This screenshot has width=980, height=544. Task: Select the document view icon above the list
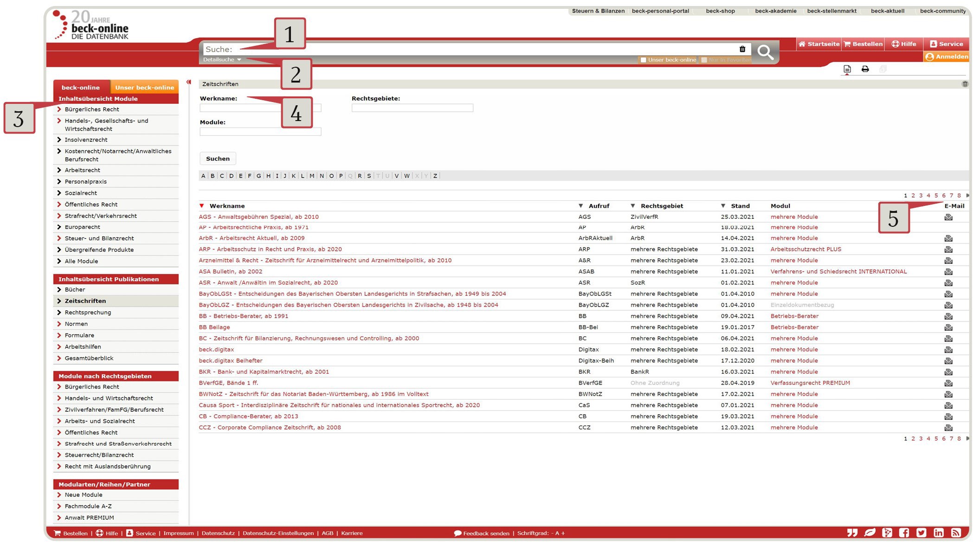pos(846,69)
